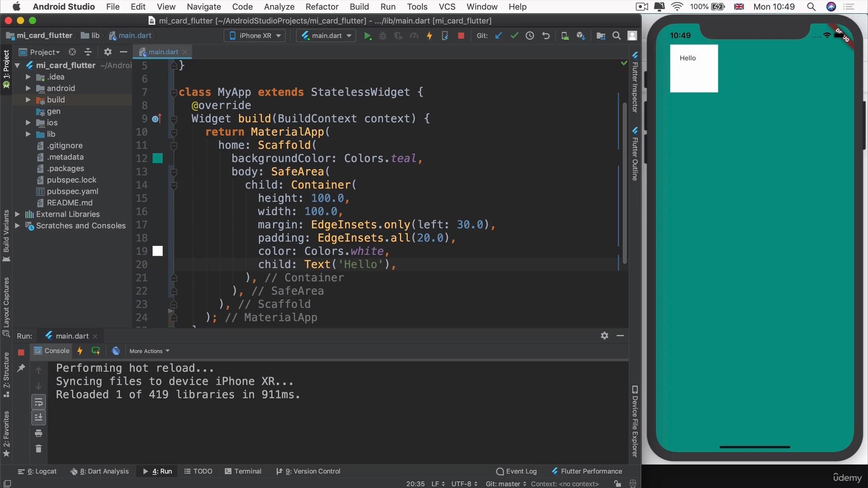Toggle the Structure side panel
The height and width of the screenshot is (488, 868).
pyautogui.click(x=6, y=374)
